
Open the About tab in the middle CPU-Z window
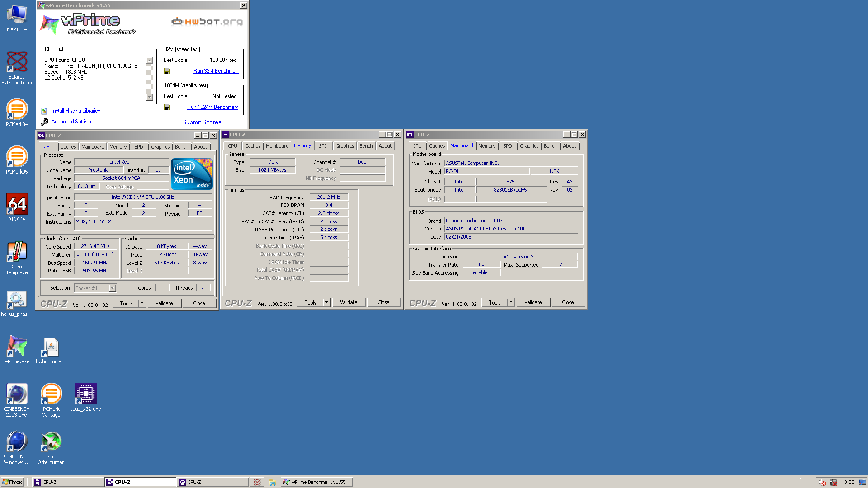tap(385, 146)
